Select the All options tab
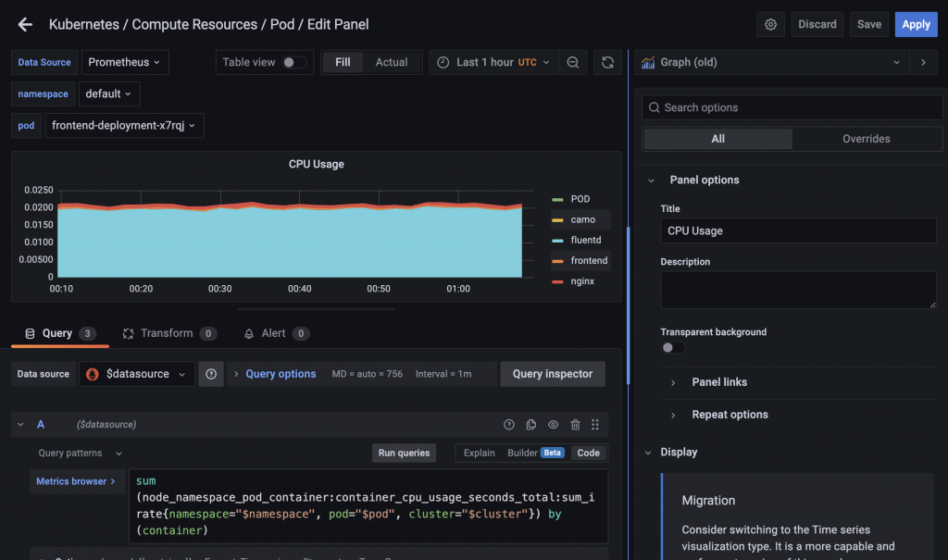The image size is (948, 560). click(x=717, y=139)
